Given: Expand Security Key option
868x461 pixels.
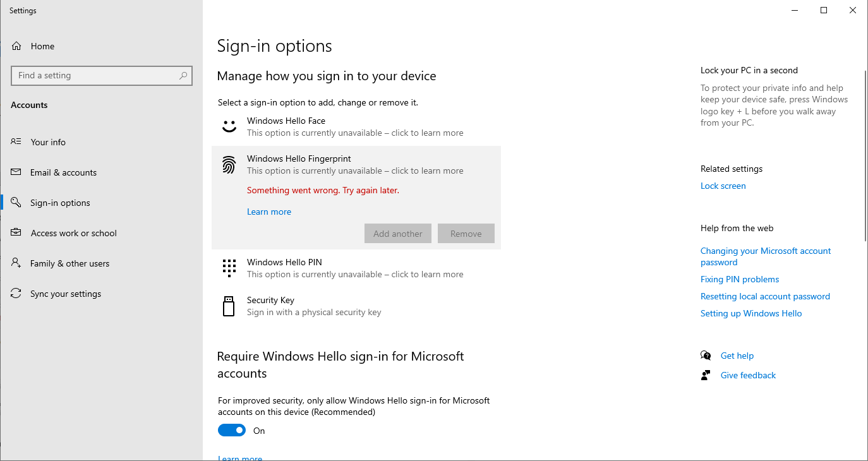Looking at the screenshot, I should pos(356,306).
